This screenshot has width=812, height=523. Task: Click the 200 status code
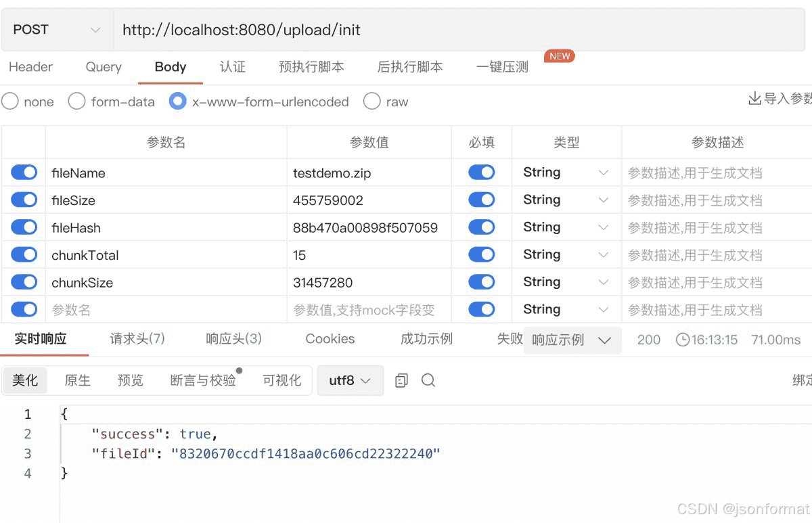[x=649, y=340]
